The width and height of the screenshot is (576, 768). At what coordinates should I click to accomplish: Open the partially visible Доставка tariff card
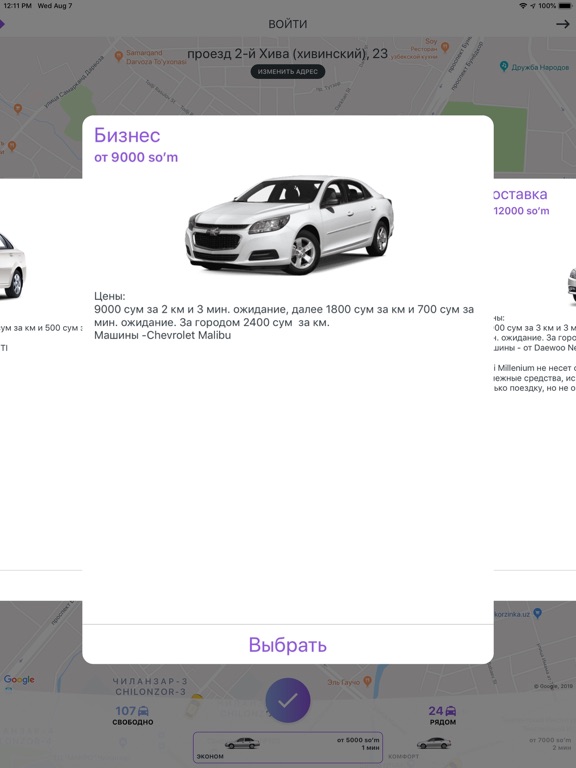(535, 387)
